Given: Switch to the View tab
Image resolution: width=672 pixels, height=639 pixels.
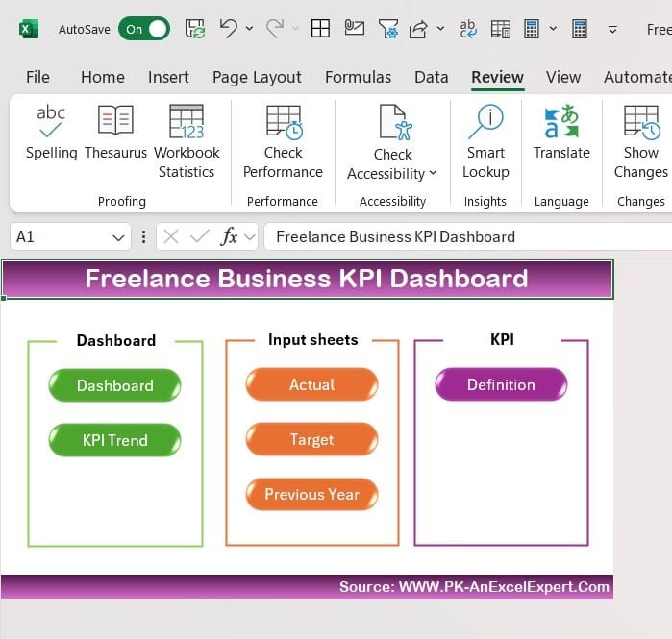Looking at the screenshot, I should 563,77.
